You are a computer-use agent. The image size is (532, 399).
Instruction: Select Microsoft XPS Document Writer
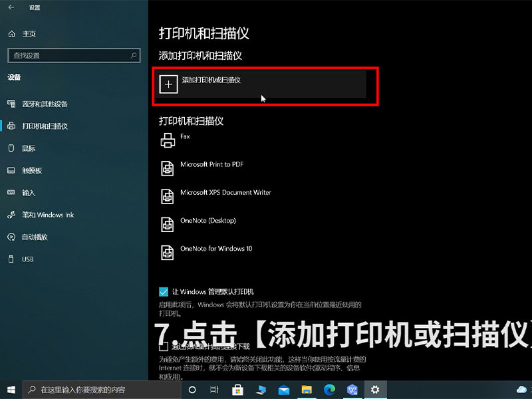coord(225,192)
